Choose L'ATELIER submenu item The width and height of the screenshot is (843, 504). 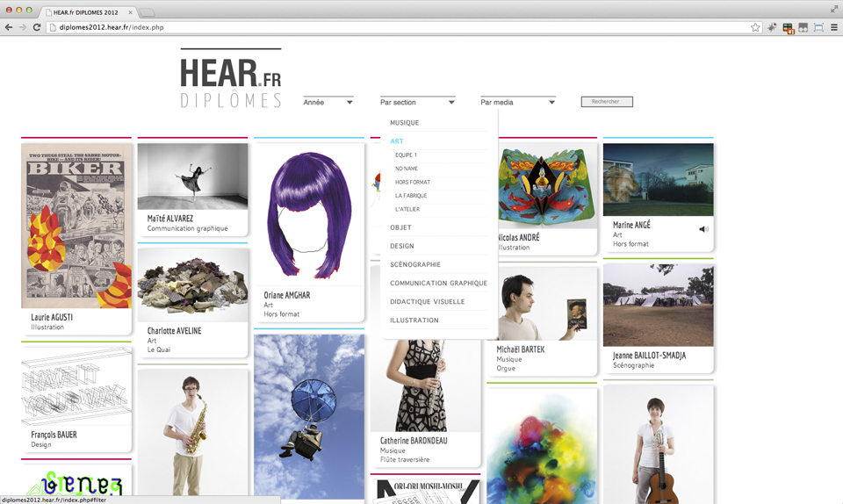click(x=407, y=210)
